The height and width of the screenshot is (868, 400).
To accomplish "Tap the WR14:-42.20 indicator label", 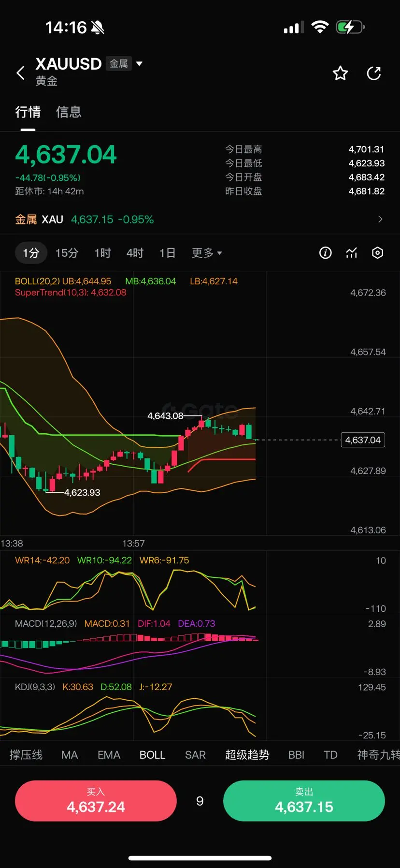I will [x=42, y=560].
